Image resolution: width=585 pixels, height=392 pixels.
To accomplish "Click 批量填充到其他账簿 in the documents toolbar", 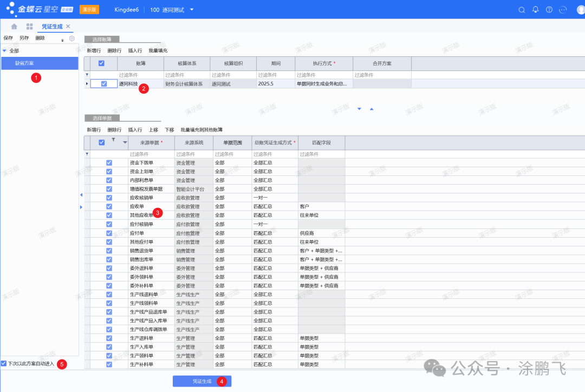I will pos(201,130).
